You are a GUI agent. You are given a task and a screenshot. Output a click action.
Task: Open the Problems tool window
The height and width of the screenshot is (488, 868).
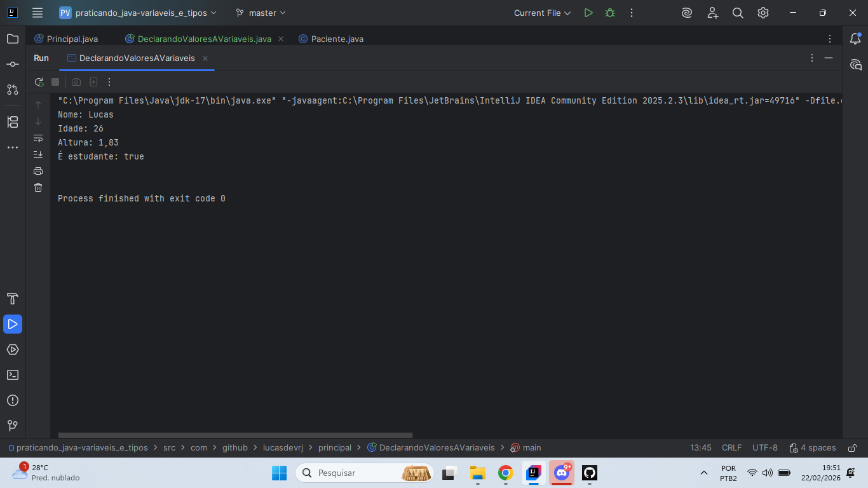(13, 400)
